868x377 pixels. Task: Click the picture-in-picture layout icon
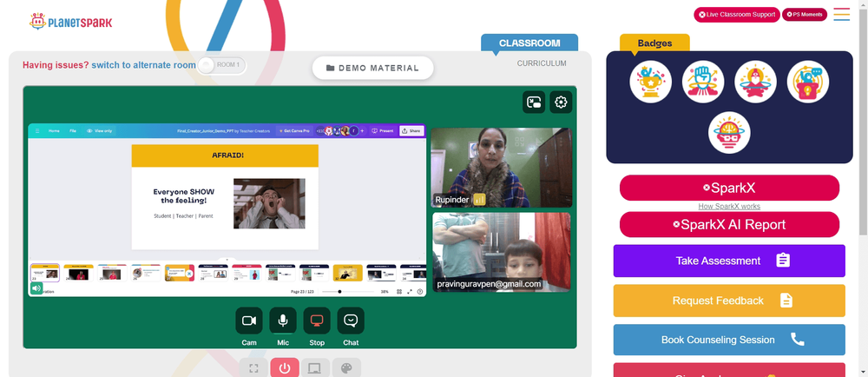click(534, 103)
